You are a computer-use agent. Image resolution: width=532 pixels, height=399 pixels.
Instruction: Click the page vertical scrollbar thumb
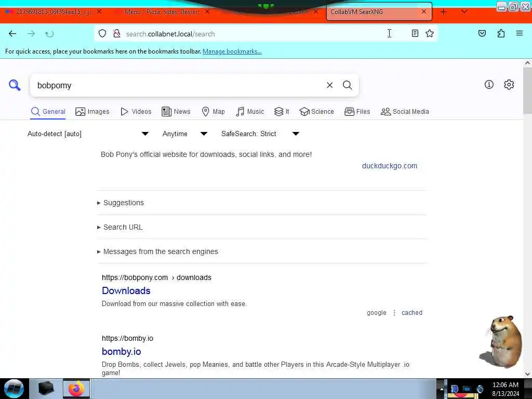(x=527, y=91)
